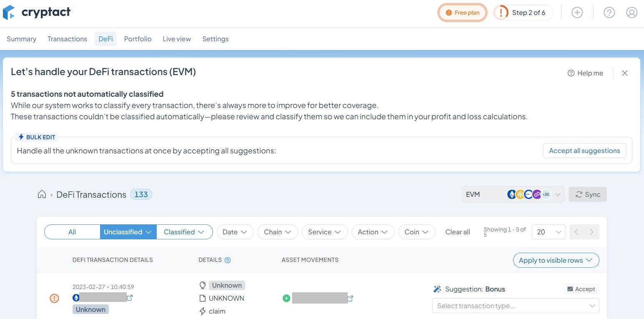Select the All filter
The image size is (644, 319).
72,232
